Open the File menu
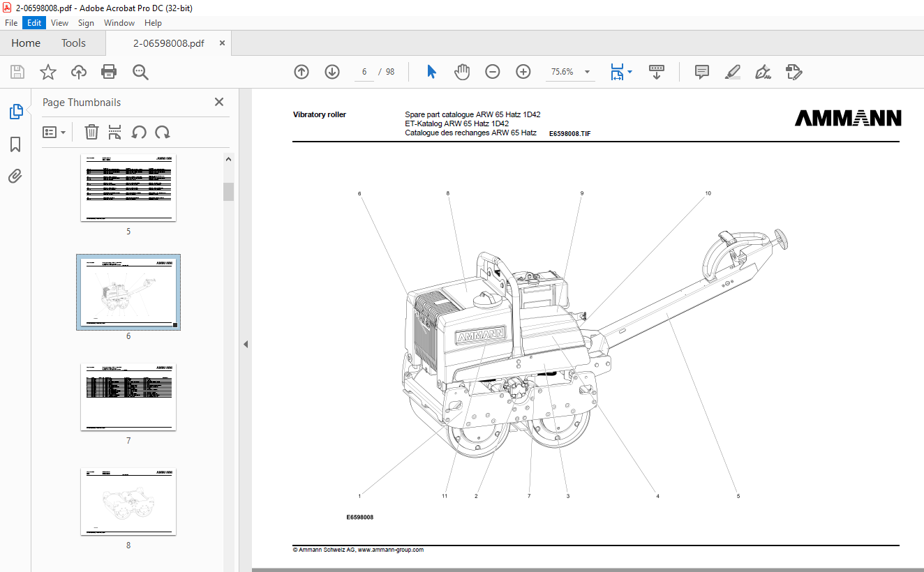The width and height of the screenshot is (924, 572). coord(11,23)
